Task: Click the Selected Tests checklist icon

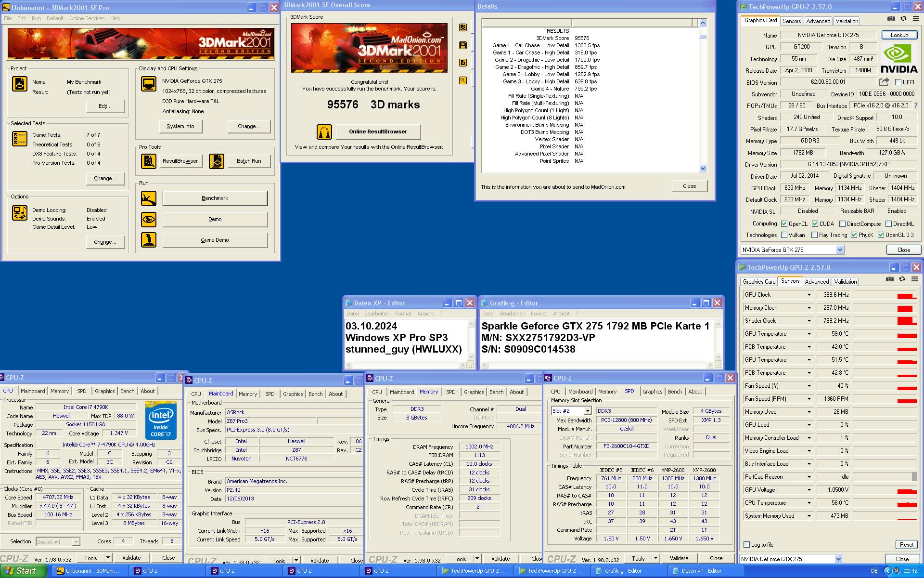Action: pyautogui.click(x=20, y=139)
